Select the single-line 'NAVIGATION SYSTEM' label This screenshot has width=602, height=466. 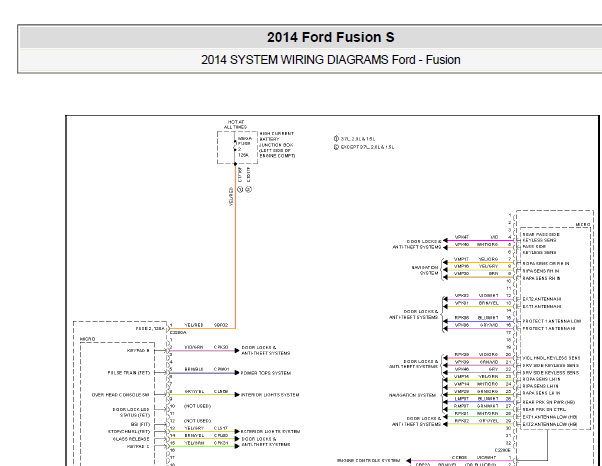412,395
